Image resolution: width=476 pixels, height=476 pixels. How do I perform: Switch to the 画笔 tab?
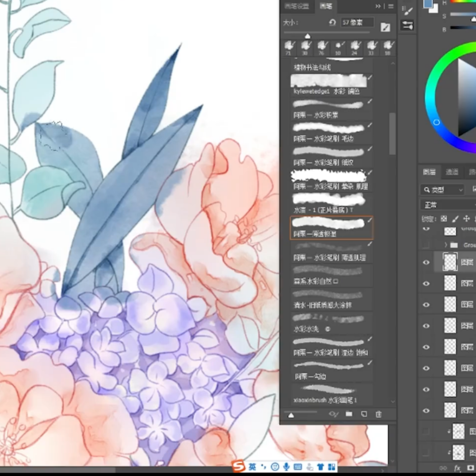point(326,6)
